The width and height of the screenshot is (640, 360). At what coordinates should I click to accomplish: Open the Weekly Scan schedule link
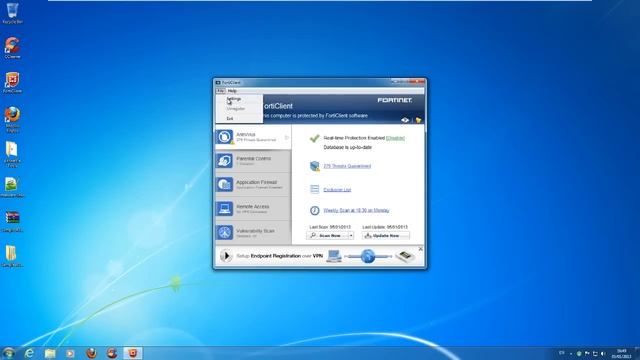click(356, 211)
